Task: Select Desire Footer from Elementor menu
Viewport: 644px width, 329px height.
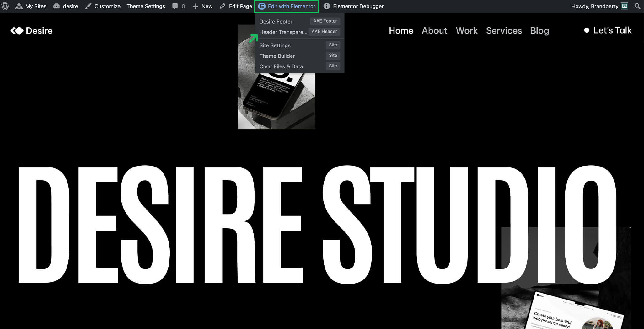Action: pyautogui.click(x=276, y=21)
